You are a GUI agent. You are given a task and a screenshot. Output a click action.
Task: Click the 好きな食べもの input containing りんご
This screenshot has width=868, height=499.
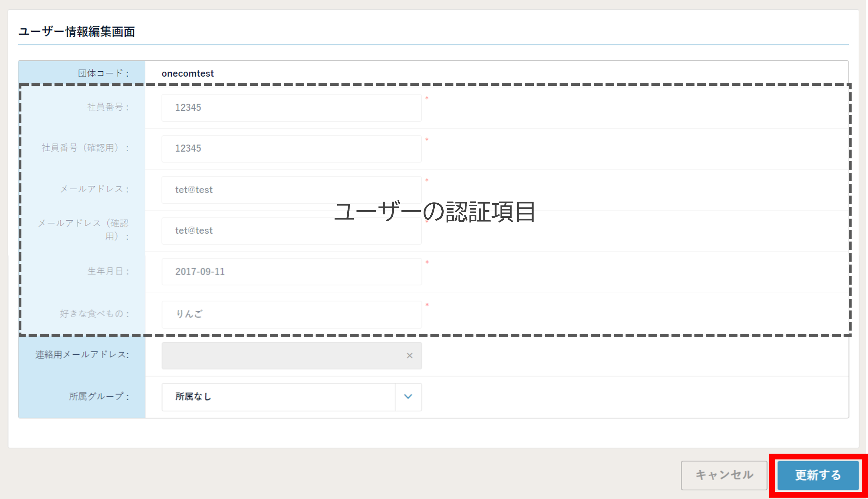click(291, 314)
